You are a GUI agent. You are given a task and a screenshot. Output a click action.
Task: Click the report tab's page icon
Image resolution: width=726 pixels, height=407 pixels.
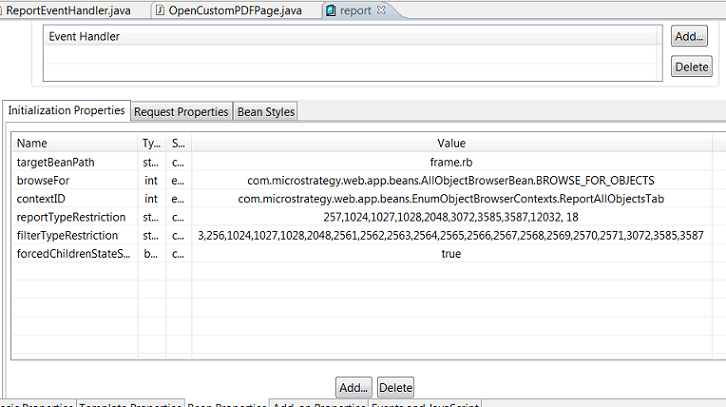click(x=331, y=10)
